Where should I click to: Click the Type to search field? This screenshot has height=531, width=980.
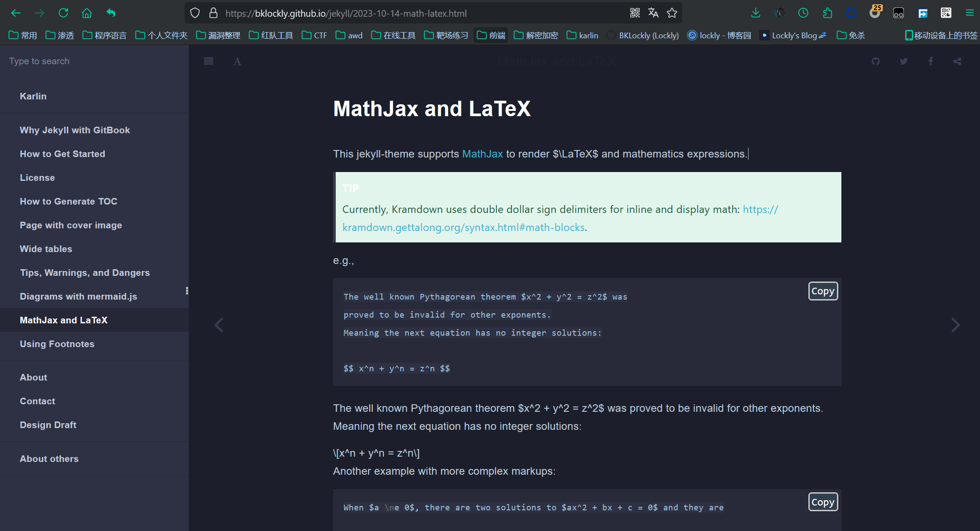tap(94, 61)
